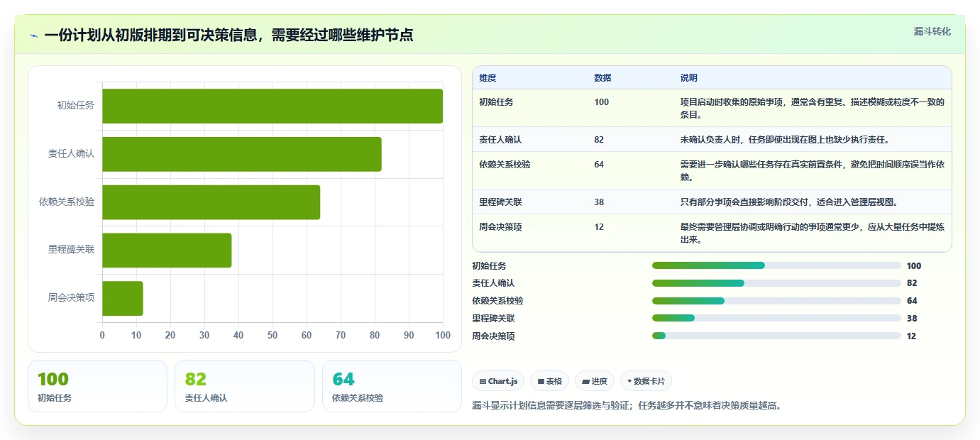Click the lightning icon beside the title

tap(33, 35)
